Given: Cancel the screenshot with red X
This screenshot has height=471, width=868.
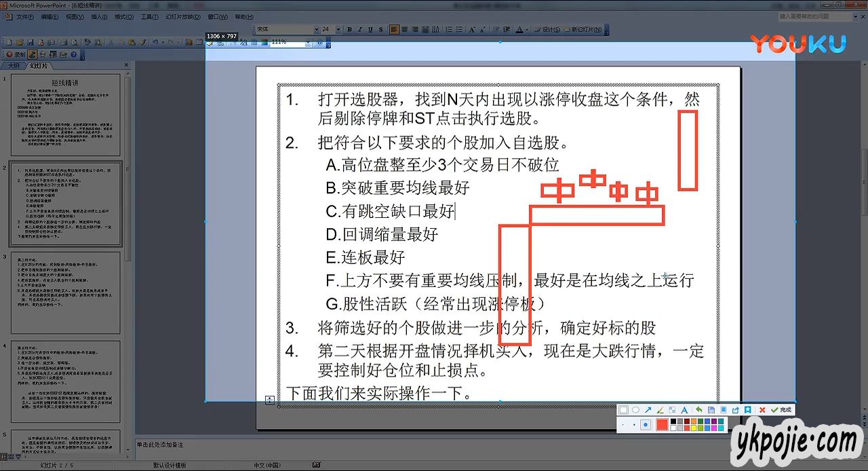Looking at the screenshot, I should coord(762,410).
